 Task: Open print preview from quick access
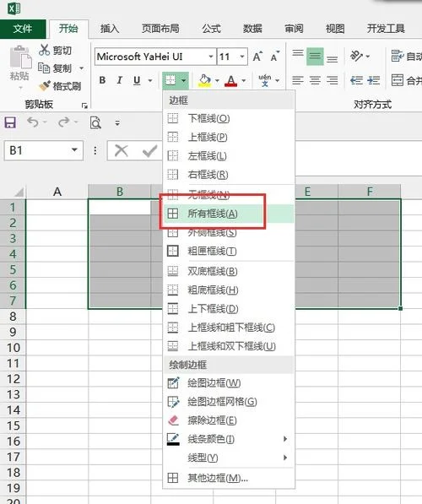(x=95, y=122)
